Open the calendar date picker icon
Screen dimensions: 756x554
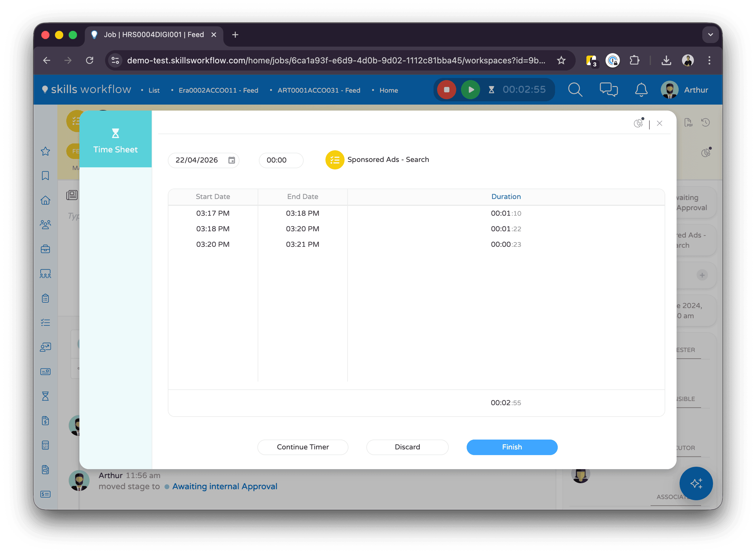coord(231,160)
